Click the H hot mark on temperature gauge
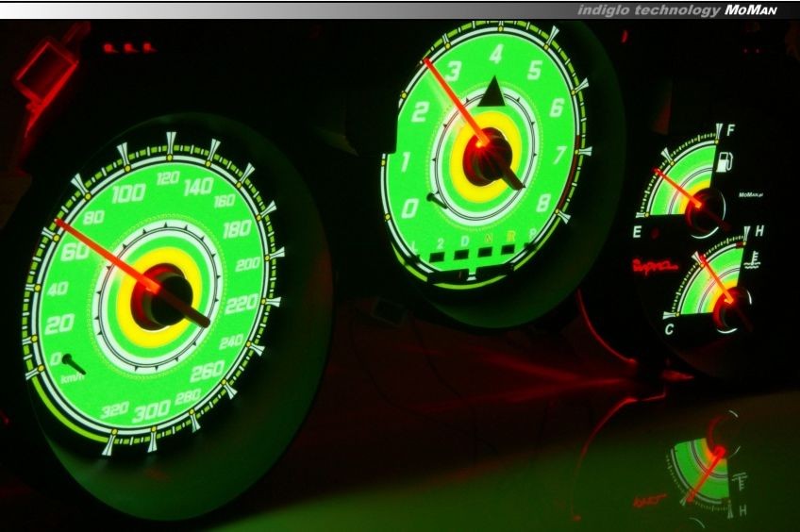This screenshot has height=532, width=800. (x=759, y=231)
